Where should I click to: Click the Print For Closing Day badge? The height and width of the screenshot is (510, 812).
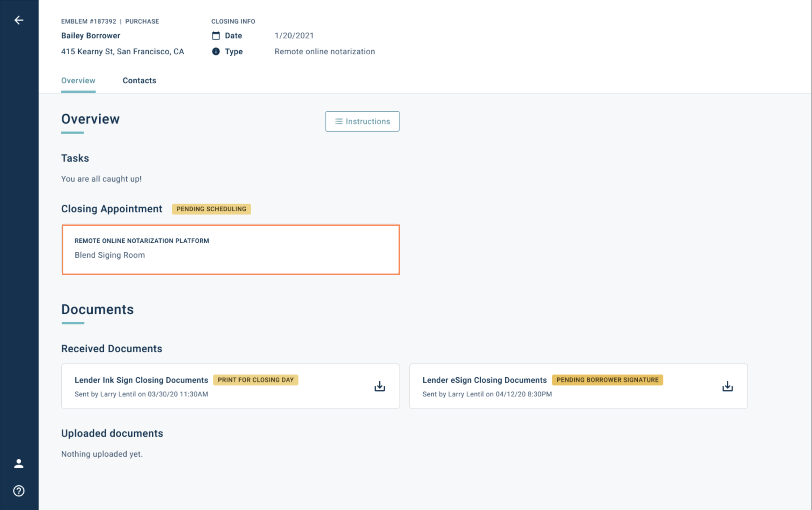coord(255,380)
